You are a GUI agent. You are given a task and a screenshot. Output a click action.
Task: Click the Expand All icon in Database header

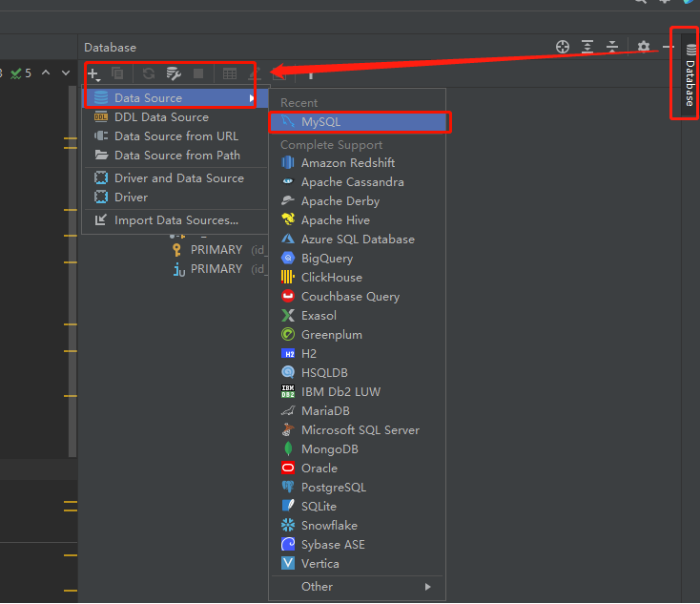click(x=587, y=47)
